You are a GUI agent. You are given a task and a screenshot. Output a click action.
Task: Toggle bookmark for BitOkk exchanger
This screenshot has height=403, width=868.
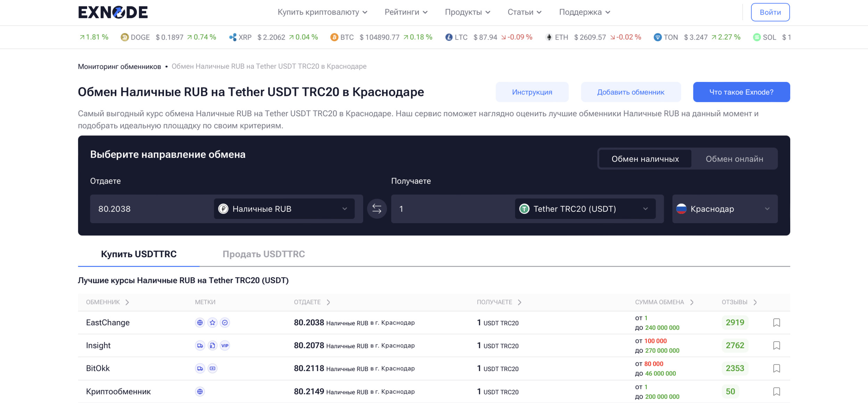(x=776, y=368)
